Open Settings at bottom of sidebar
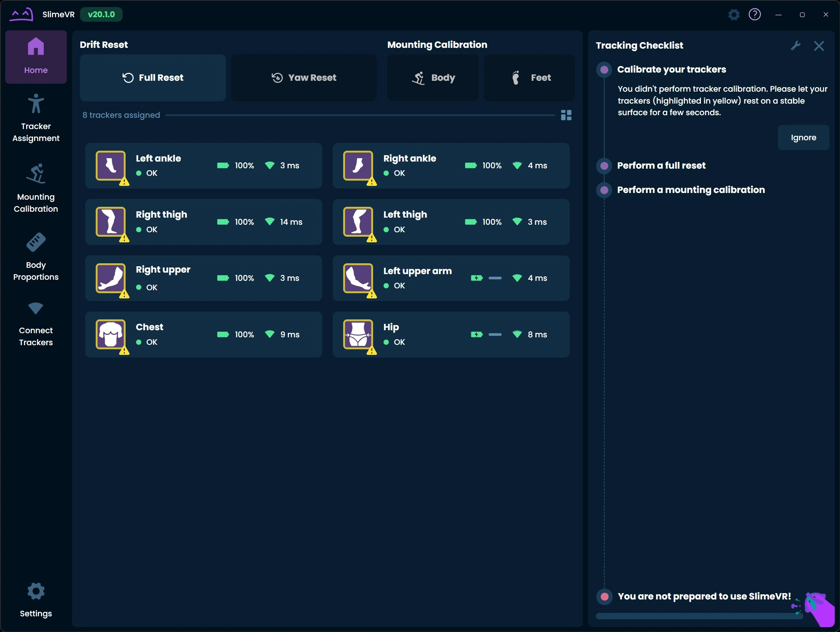 tap(36, 600)
